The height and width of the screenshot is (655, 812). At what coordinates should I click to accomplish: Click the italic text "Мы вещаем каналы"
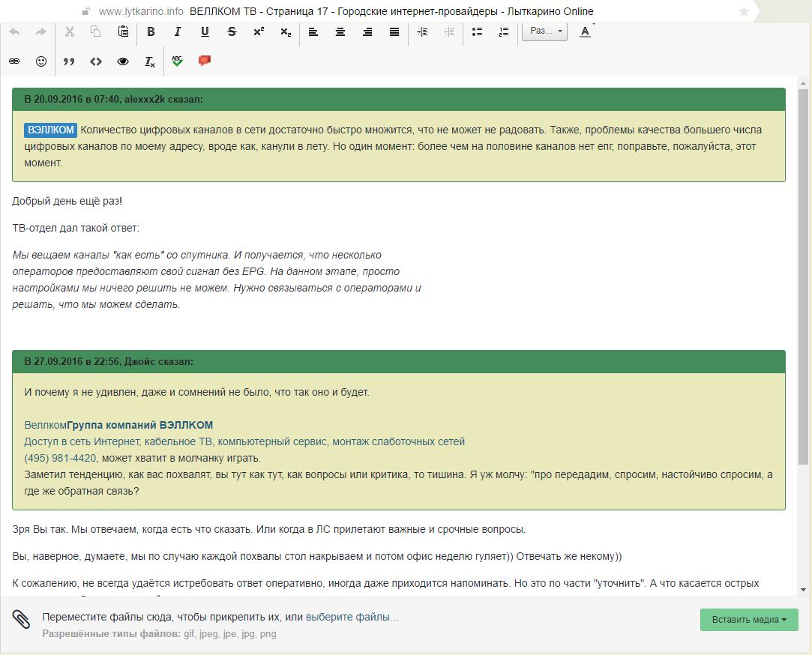61,256
